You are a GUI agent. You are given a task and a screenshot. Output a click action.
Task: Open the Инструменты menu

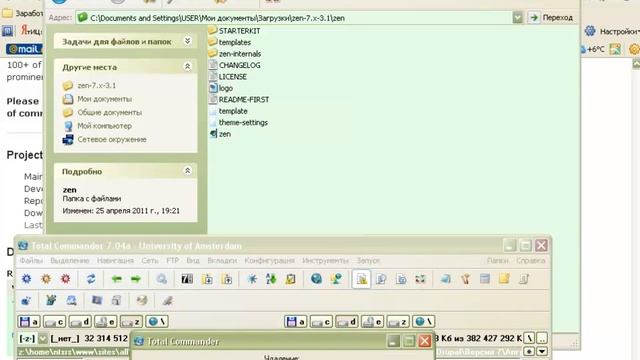[325, 260]
